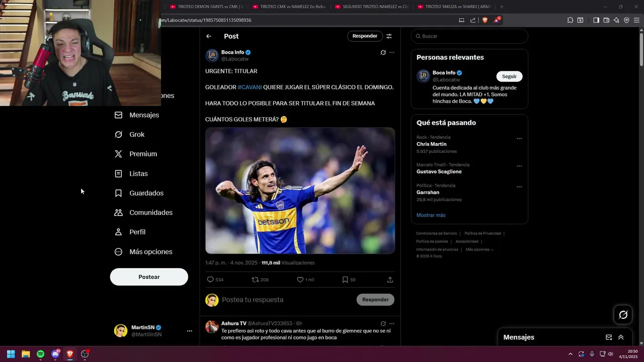
Task: Switch to the TIROTEO CMK vs NAMELEZ tab
Action: [x=289, y=7]
